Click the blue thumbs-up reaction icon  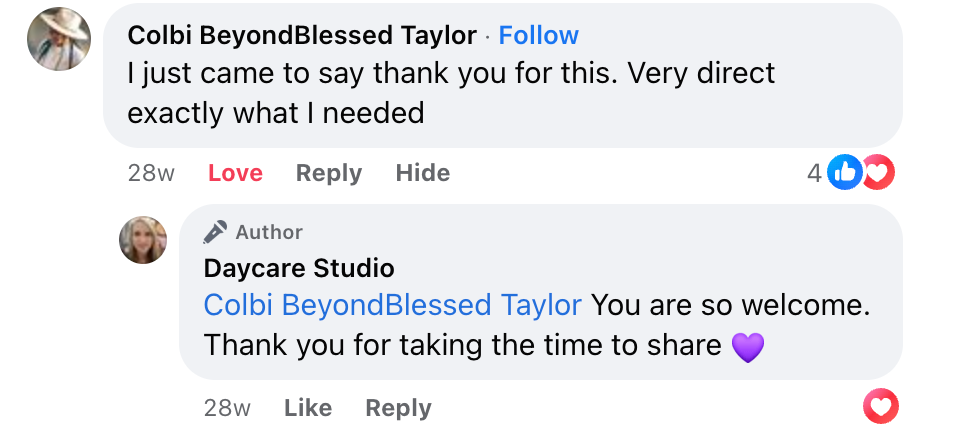click(x=845, y=173)
